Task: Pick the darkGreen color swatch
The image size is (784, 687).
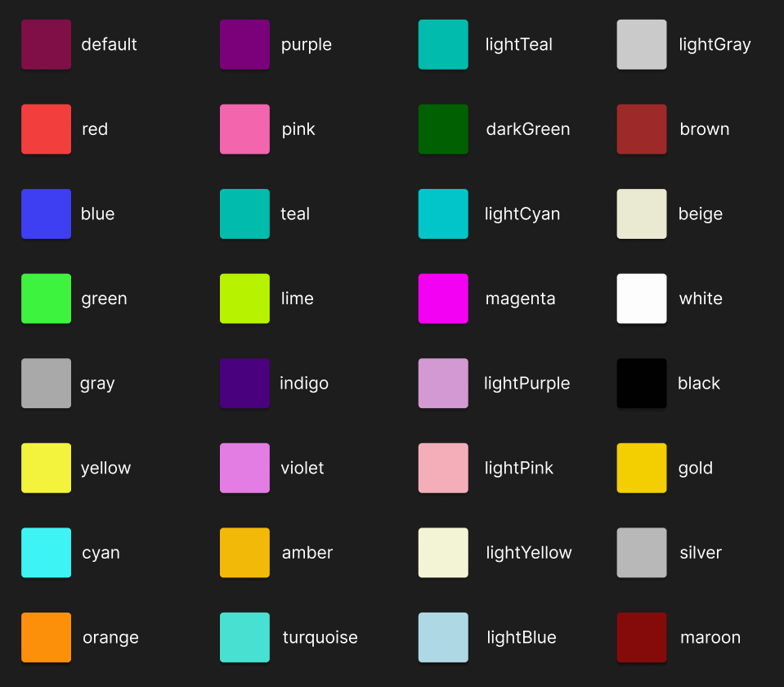Action: tap(443, 129)
